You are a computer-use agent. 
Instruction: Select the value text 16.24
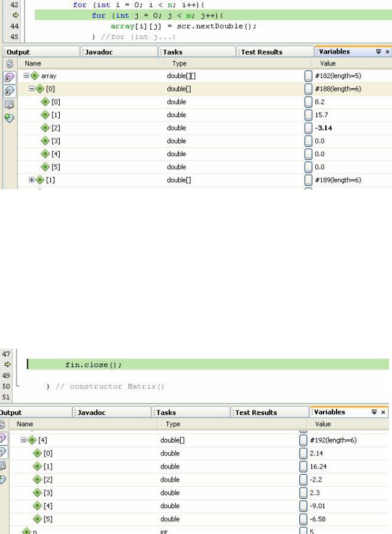point(318,467)
